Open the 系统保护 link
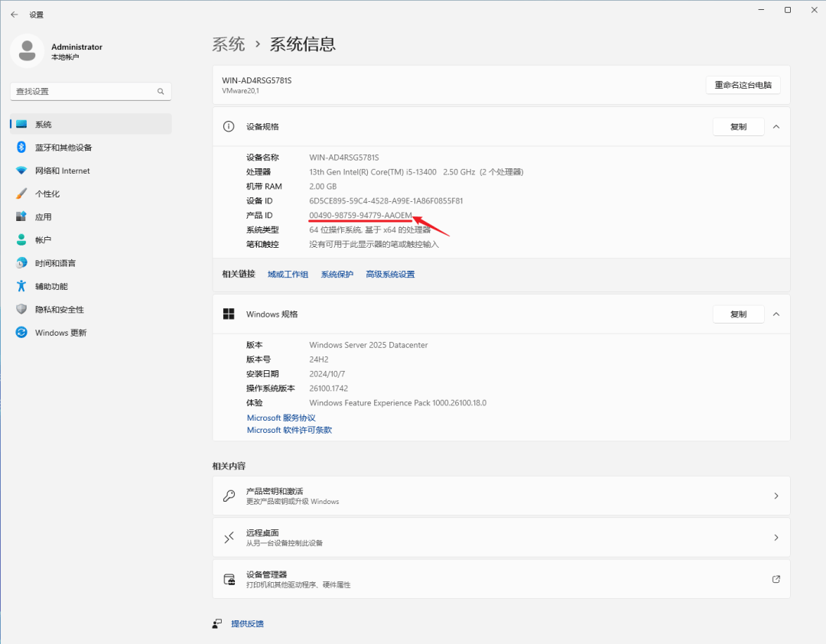Image resolution: width=826 pixels, height=644 pixels. (x=337, y=274)
